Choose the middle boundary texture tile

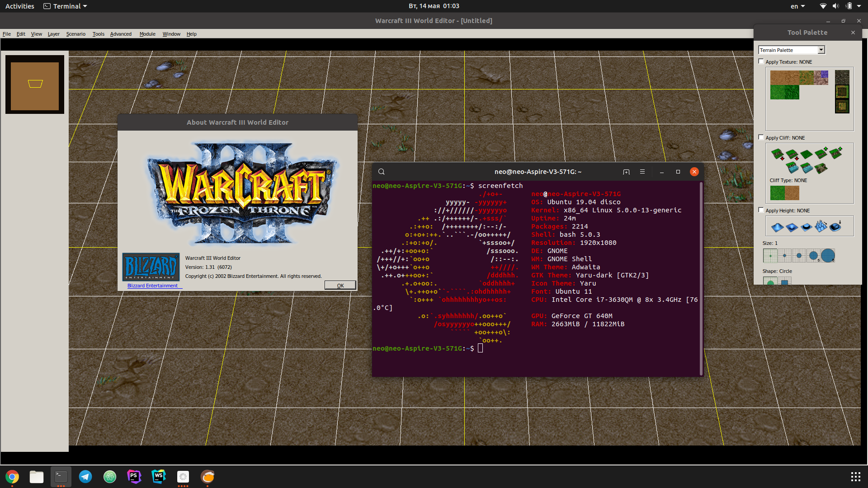(x=842, y=92)
